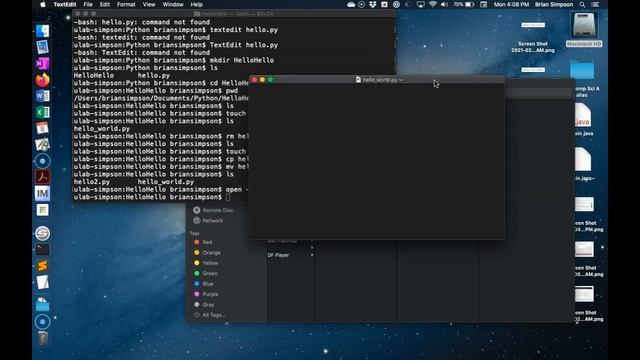This screenshot has height=360, width=640.
Task: Click the clock showing Mon 4:08 PM
Action: [x=511, y=4]
